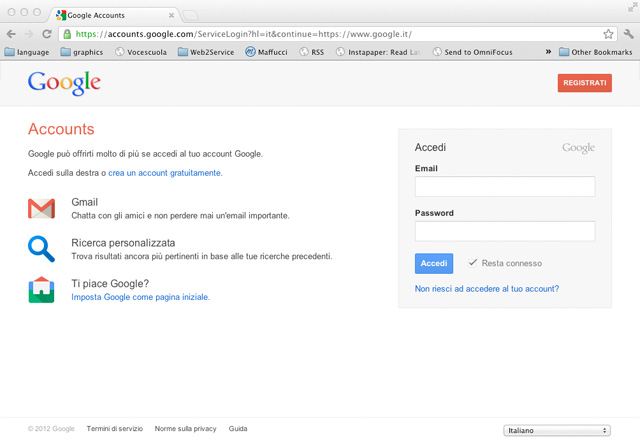
Task: Toggle the Resta connesso checkbox
Action: [473, 263]
